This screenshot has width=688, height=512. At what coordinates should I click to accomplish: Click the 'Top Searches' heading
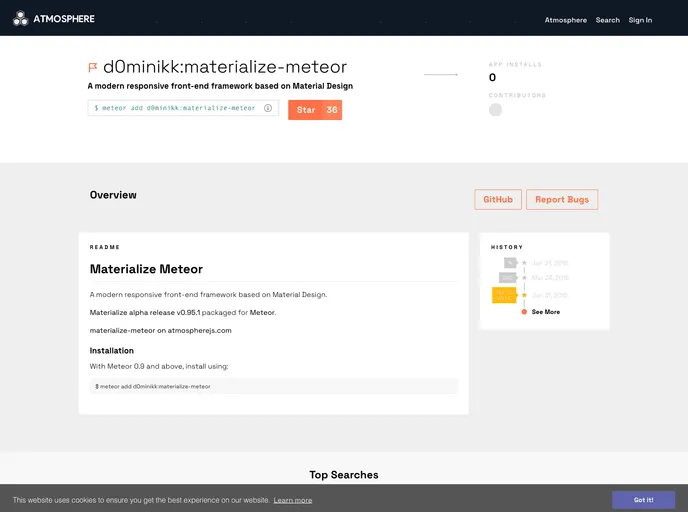[x=344, y=475]
